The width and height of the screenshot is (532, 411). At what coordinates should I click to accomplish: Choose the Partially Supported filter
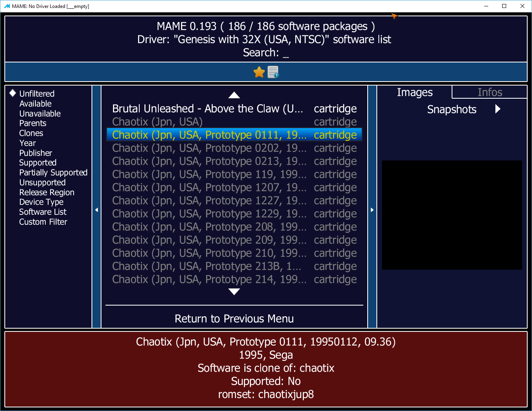(x=53, y=173)
